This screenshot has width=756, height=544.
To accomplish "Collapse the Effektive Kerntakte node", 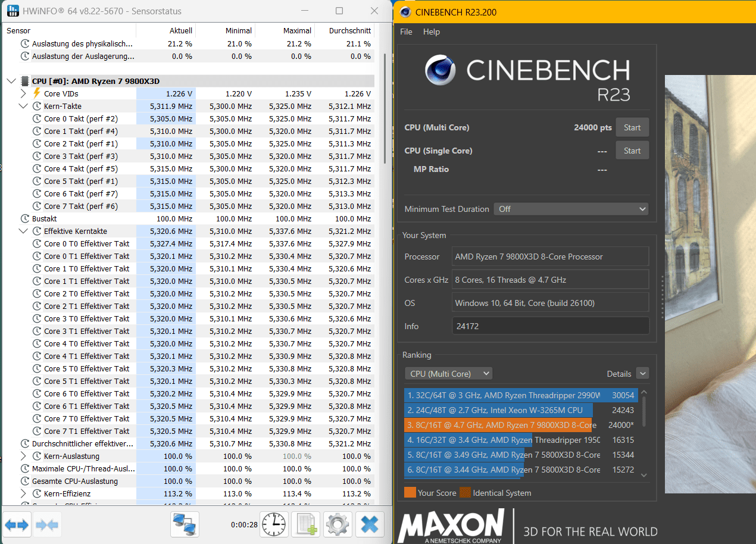I will [x=23, y=231].
